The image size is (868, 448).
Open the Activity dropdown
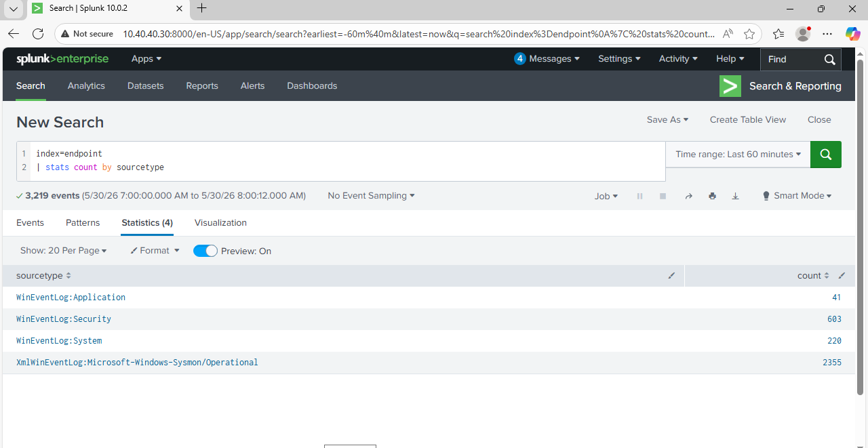click(678, 59)
